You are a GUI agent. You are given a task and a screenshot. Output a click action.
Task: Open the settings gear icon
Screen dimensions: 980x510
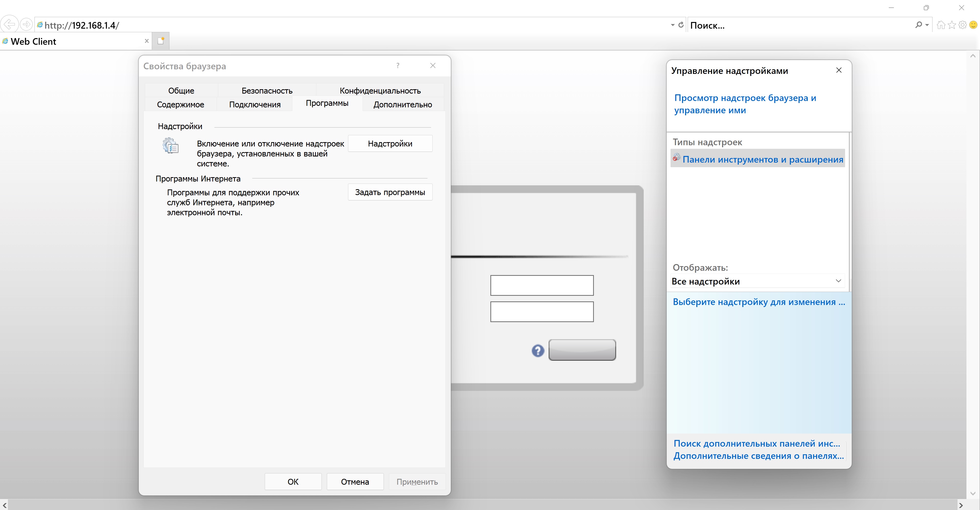[963, 25]
